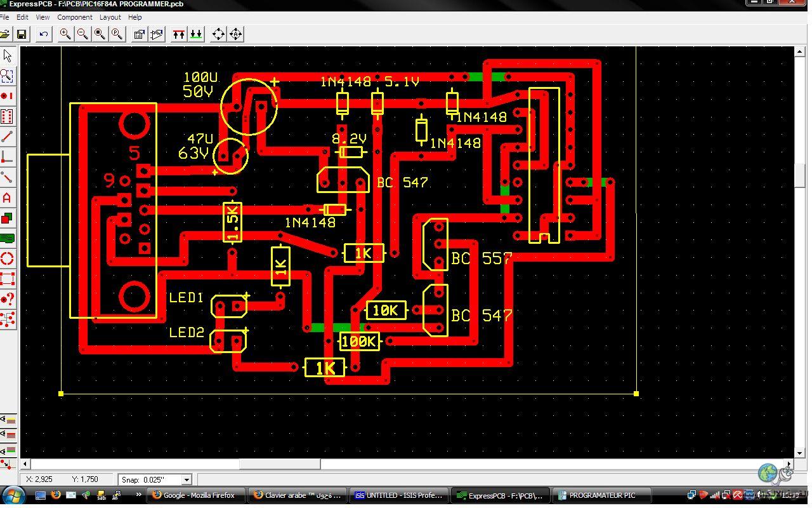
Task: Open the Component menu
Action: 75,17
